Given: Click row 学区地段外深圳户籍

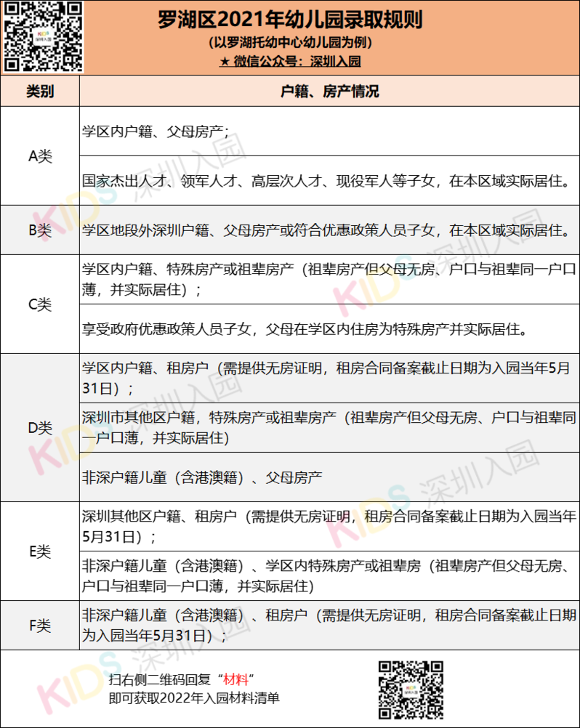Looking at the screenshot, I should pos(330,230).
